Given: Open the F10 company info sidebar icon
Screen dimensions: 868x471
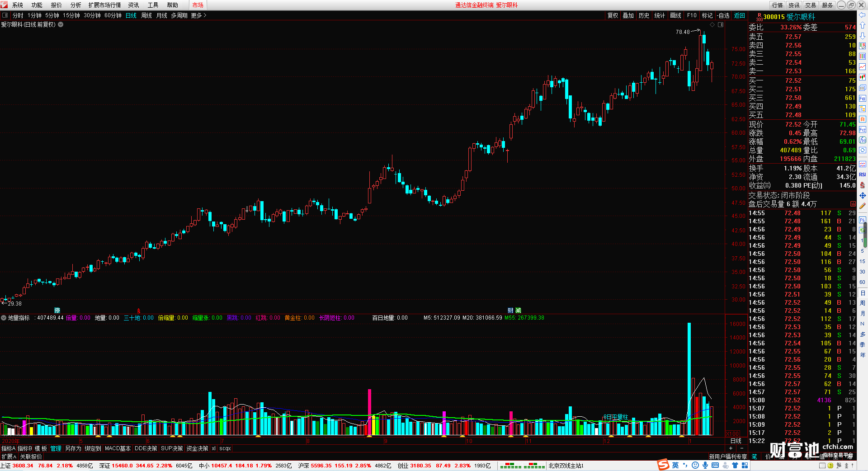Looking at the screenshot, I should 862,99.
